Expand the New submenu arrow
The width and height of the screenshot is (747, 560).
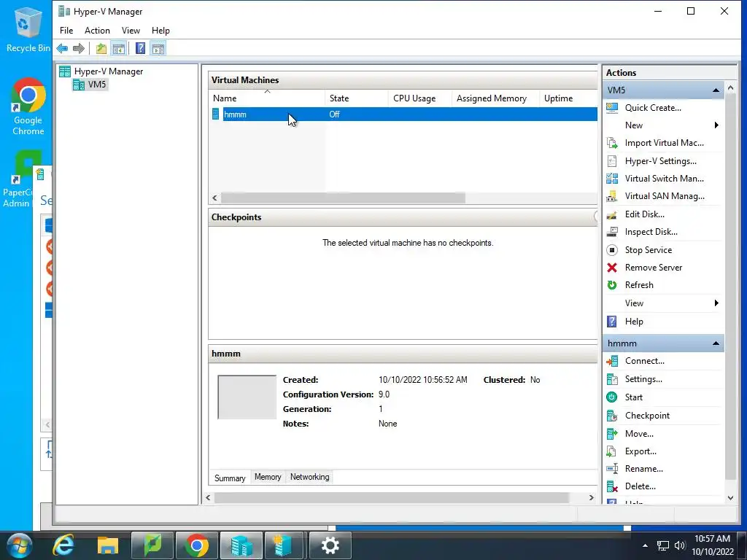click(x=716, y=125)
